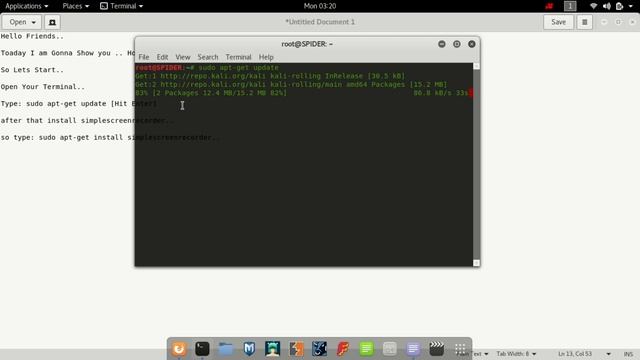This screenshot has height=360, width=640.
Task: Click the 'sudo apt-get update' command in terminal
Action: click(x=238, y=67)
